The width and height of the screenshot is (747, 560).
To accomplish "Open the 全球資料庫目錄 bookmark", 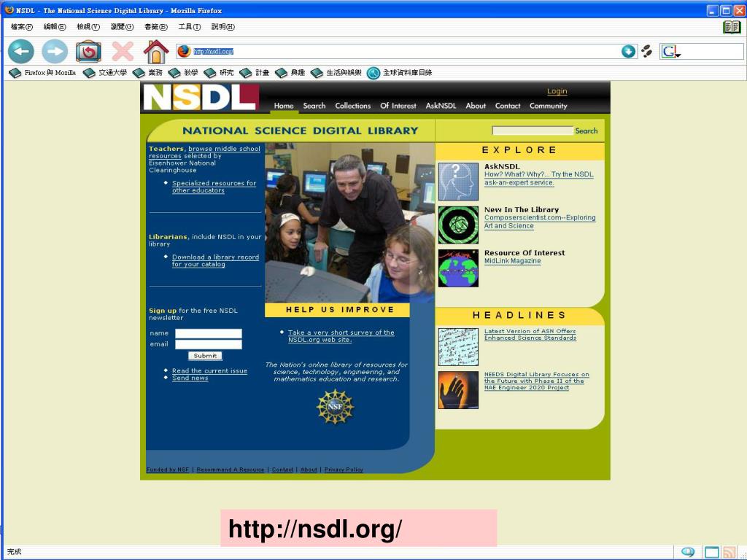I will tap(400, 73).
